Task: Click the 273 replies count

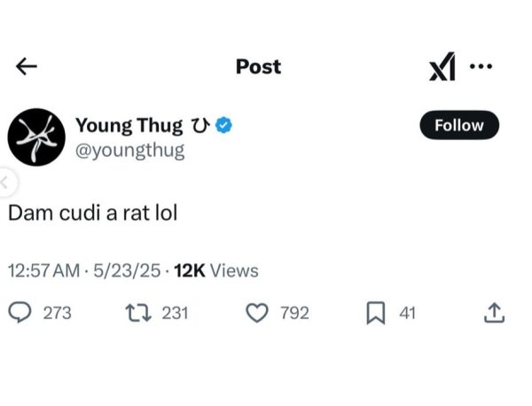Action: tap(58, 313)
